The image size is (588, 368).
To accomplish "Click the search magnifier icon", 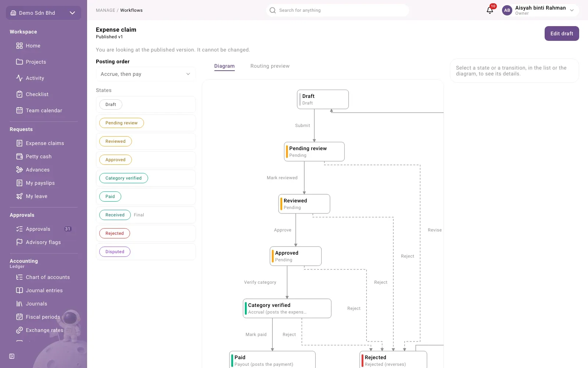I will click(x=273, y=10).
